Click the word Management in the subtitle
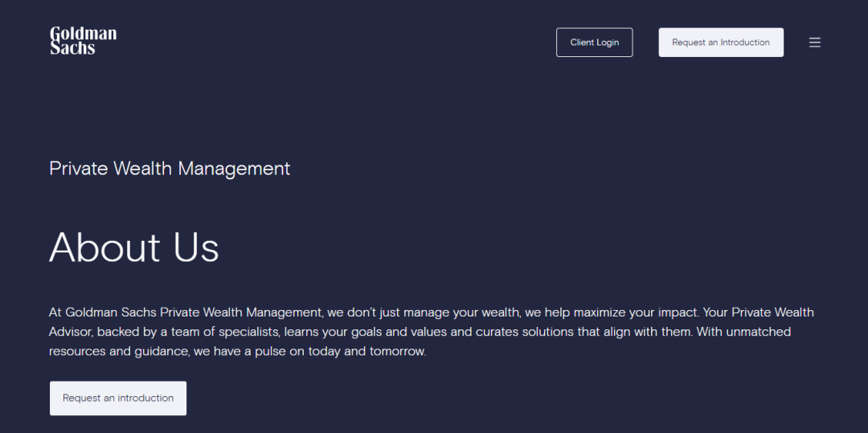868x433 pixels. coord(234,170)
